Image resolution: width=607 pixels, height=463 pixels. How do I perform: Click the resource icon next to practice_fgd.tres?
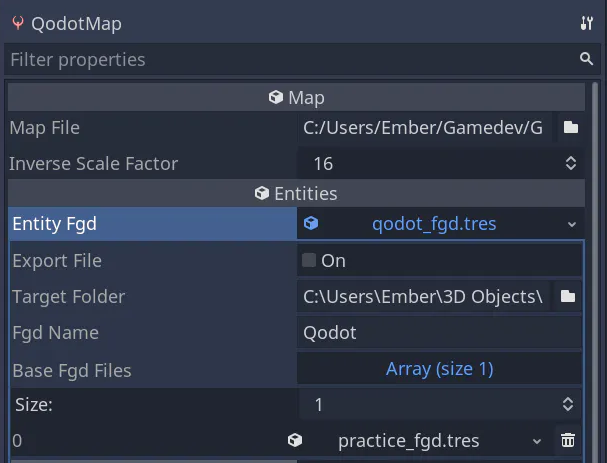point(295,440)
